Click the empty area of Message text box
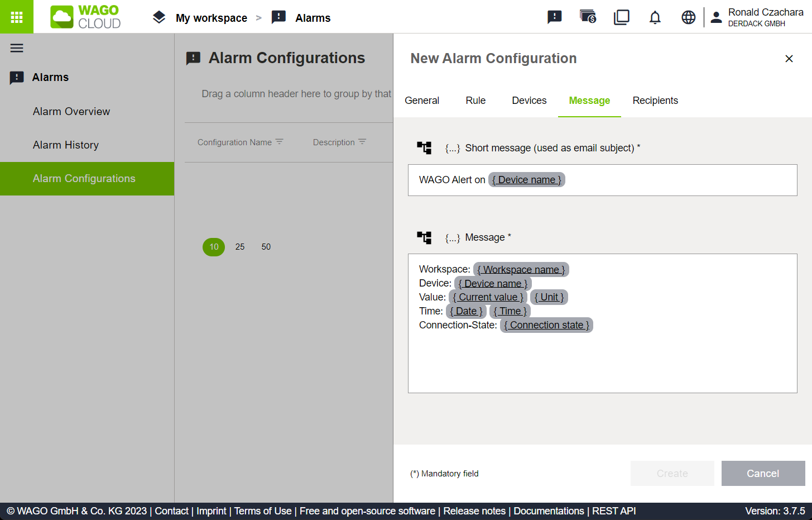The width and height of the screenshot is (812, 520). [x=602, y=363]
